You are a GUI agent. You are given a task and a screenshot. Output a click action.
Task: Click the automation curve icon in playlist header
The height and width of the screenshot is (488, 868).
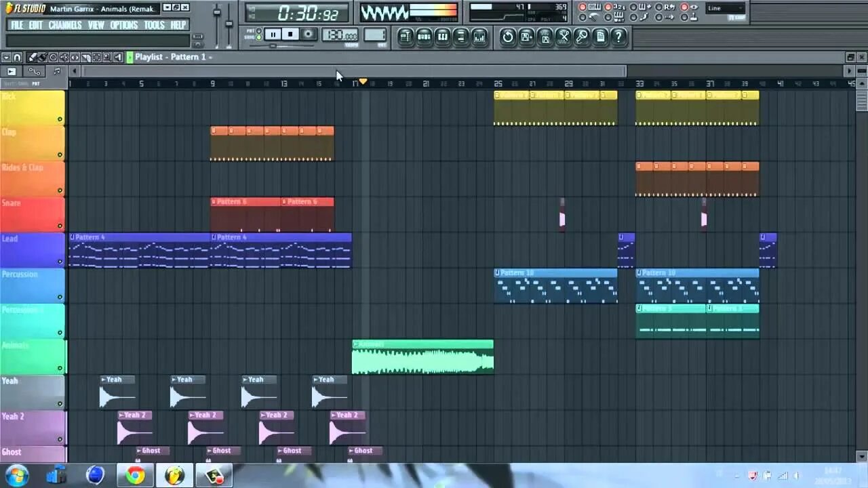35,71
